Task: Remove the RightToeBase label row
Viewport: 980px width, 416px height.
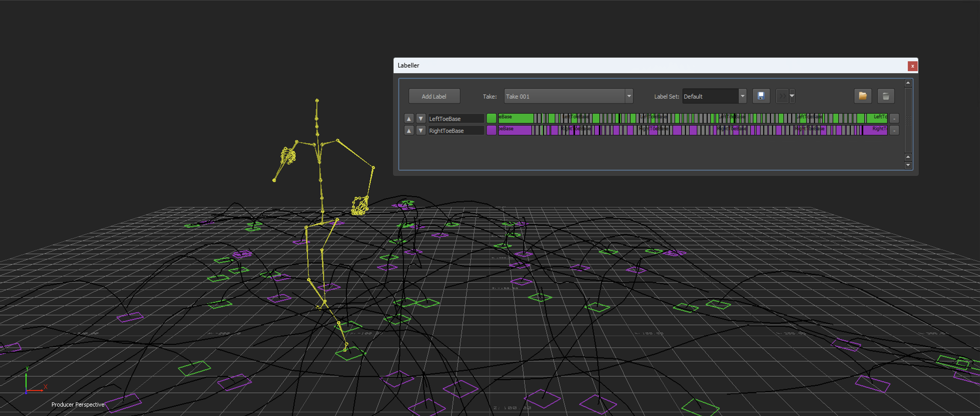Action: point(894,130)
